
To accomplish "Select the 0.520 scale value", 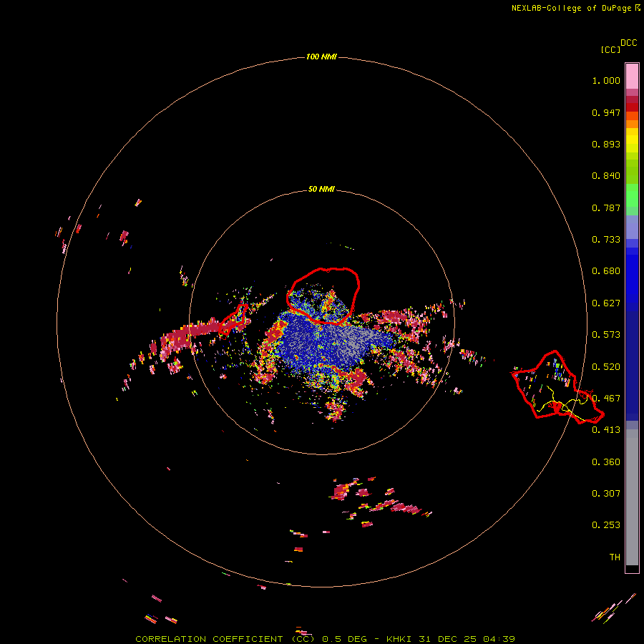I will coord(606,367).
